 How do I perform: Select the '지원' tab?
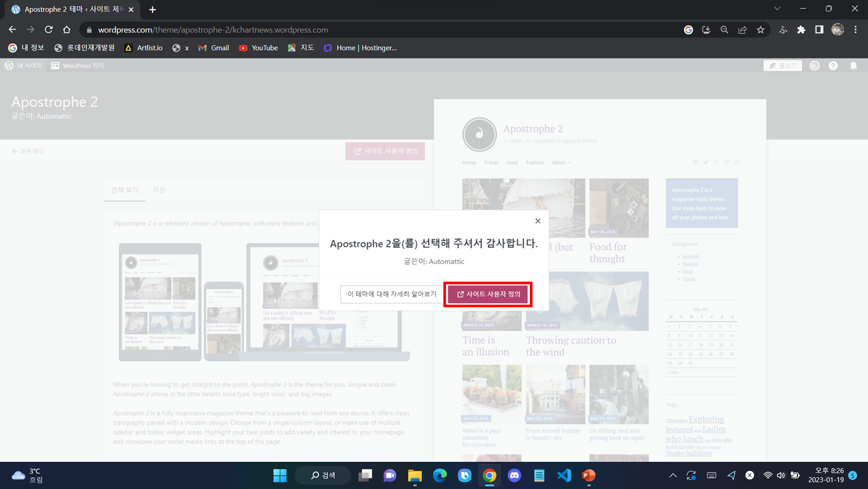[x=159, y=190]
